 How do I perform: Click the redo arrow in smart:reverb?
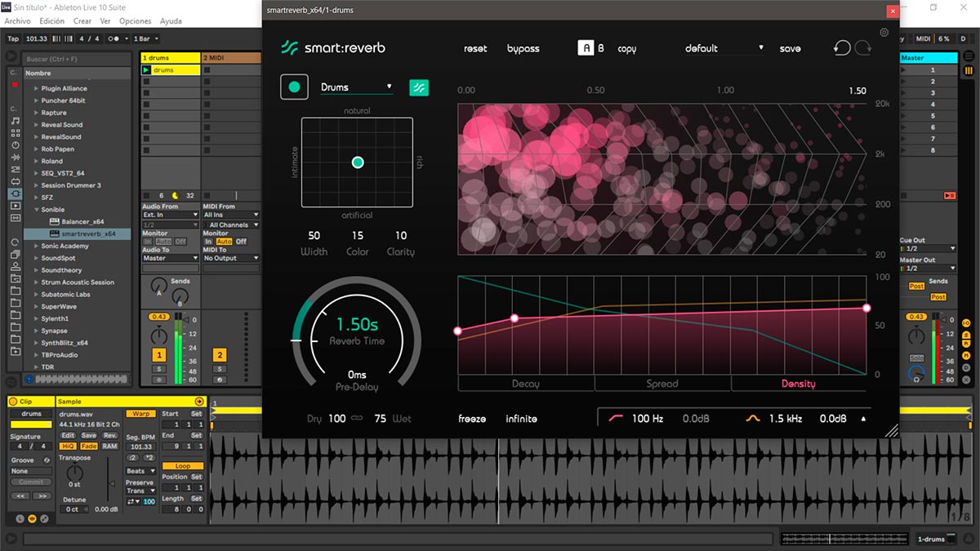coord(863,48)
